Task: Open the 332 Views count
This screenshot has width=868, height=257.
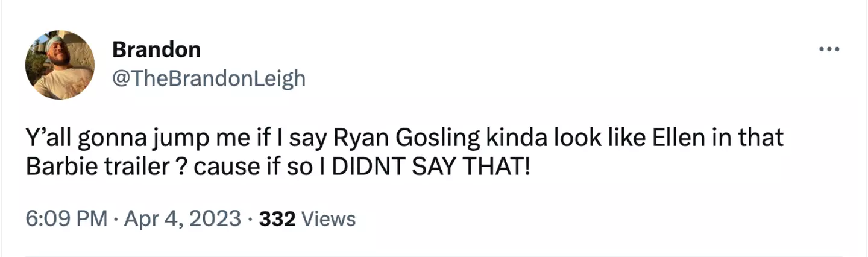Action: [x=307, y=218]
